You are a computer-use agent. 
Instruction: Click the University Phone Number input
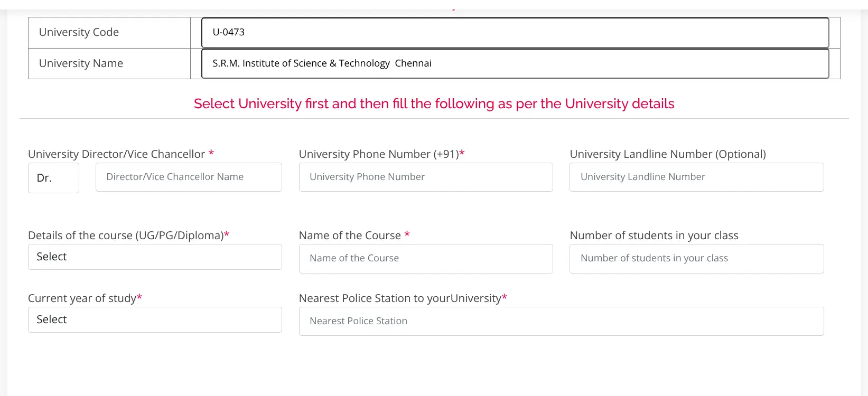point(426,177)
